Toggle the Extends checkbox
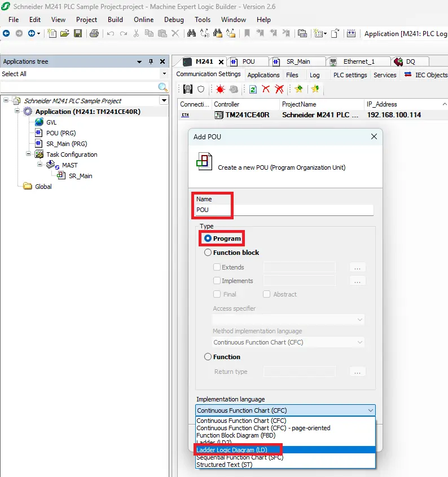Screen dimensions: 448x477 (217, 267)
